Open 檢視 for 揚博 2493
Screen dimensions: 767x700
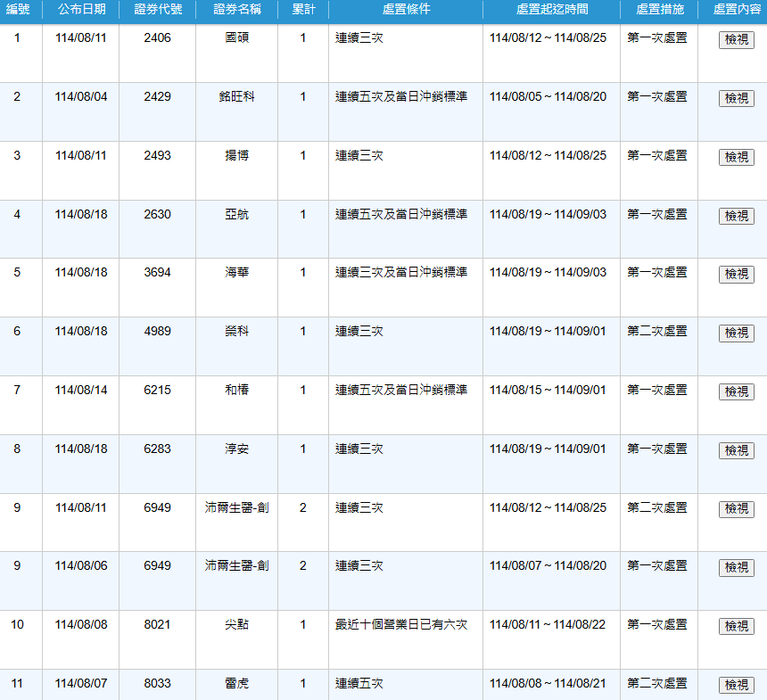[x=736, y=157]
